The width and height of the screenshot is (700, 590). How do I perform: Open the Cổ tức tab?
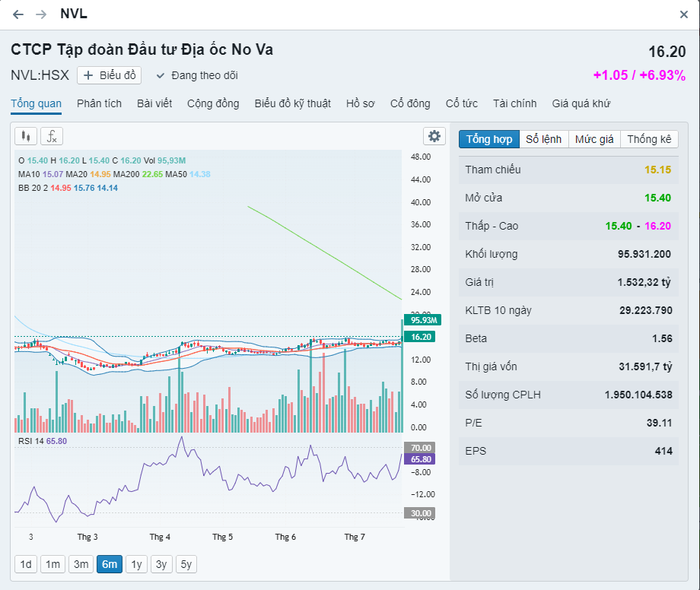pyautogui.click(x=461, y=103)
